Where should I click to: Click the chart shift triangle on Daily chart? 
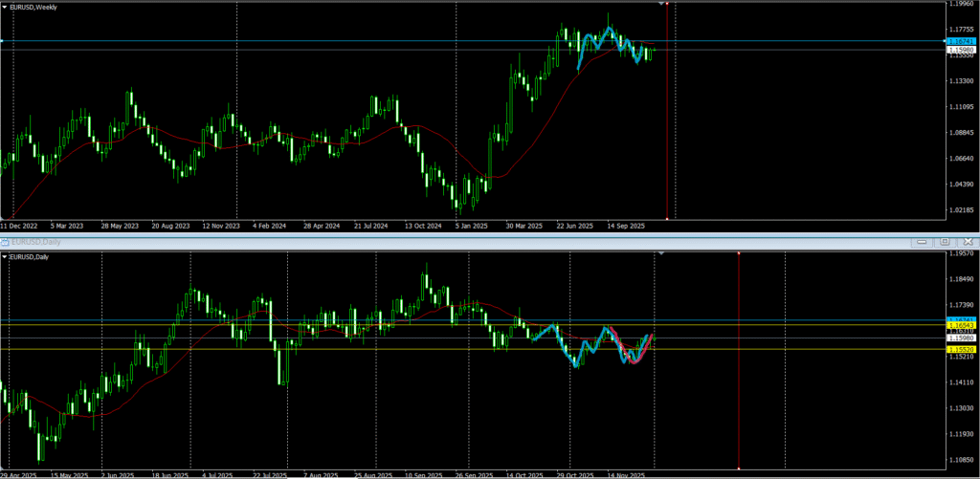point(661,254)
